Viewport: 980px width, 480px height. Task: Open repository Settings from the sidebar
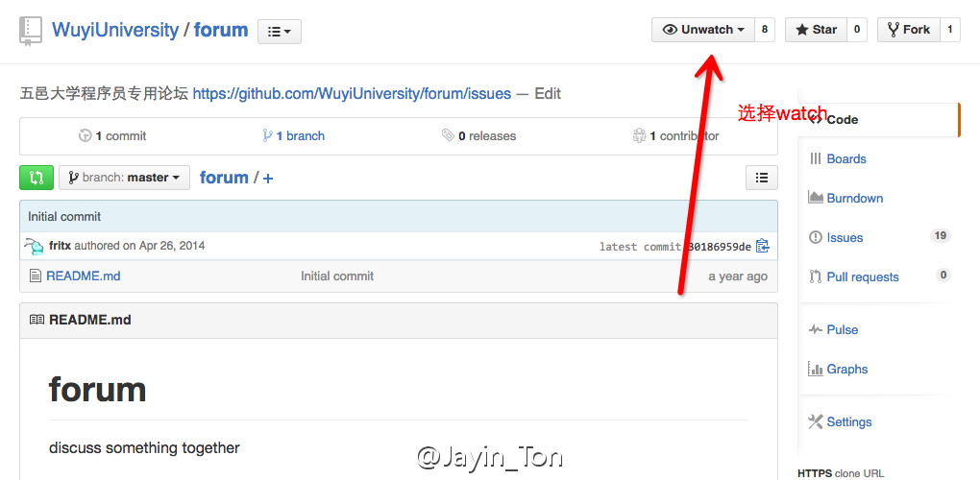tap(840, 422)
